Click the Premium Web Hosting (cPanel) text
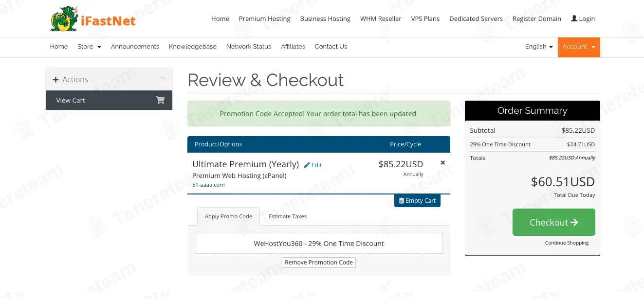The height and width of the screenshot is (299, 644). tap(239, 176)
